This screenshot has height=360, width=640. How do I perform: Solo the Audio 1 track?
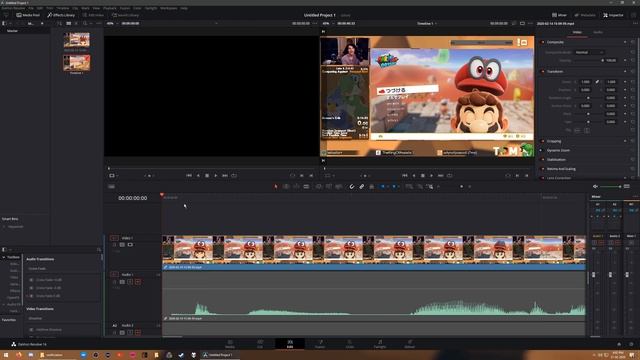130,282
